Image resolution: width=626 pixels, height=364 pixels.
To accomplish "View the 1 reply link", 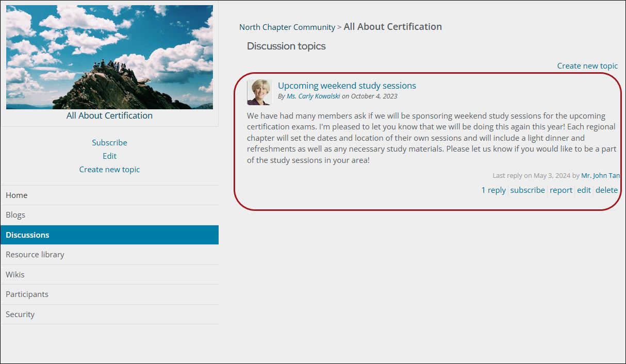I will tap(493, 190).
